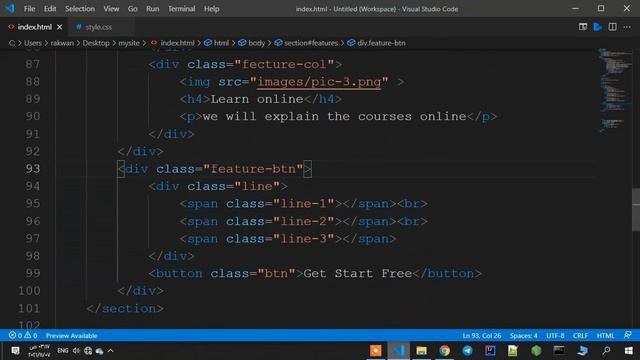Click the network globe tray icon
The image size is (640, 360).
88,351
